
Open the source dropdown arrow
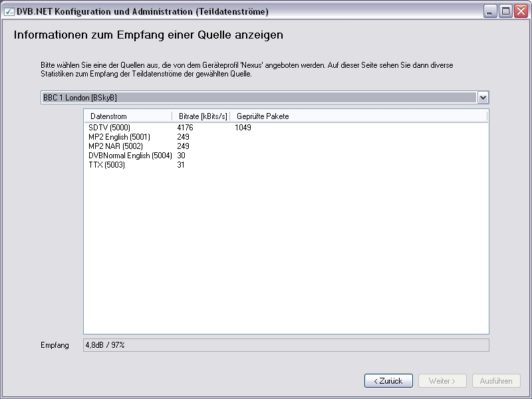(483, 98)
